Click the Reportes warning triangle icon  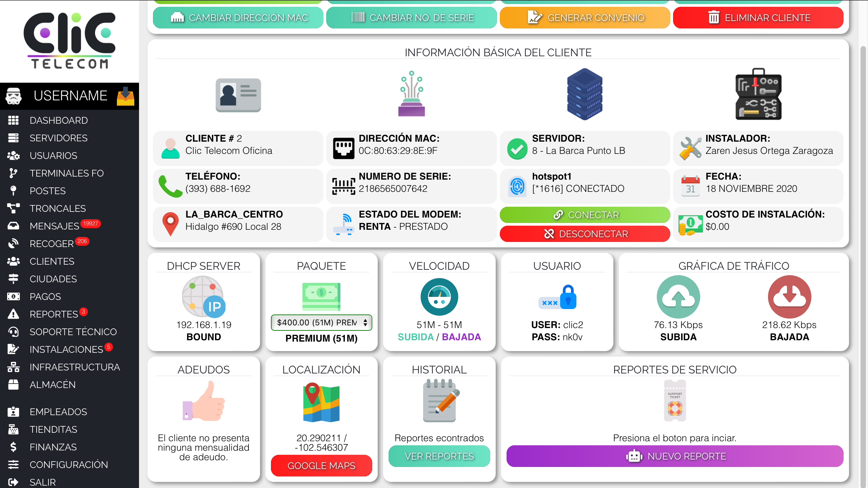pos(13,314)
